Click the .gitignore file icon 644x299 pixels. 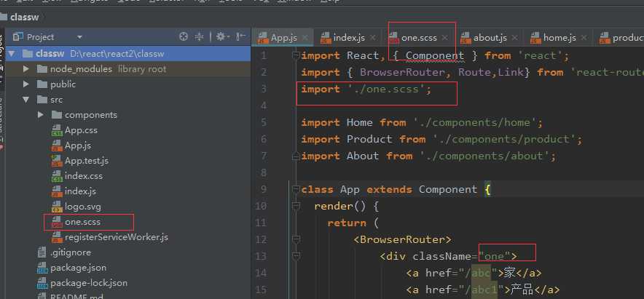42,252
